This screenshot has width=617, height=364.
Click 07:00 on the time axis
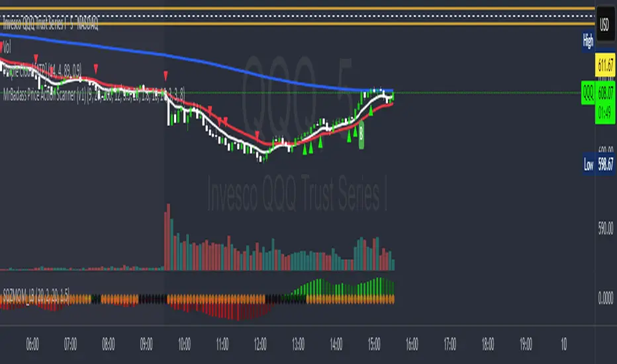pyautogui.click(x=70, y=344)
